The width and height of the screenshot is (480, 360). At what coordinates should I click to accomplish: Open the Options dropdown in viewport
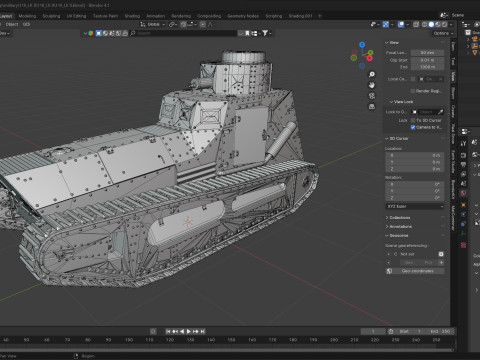click(x=443, y=33)
